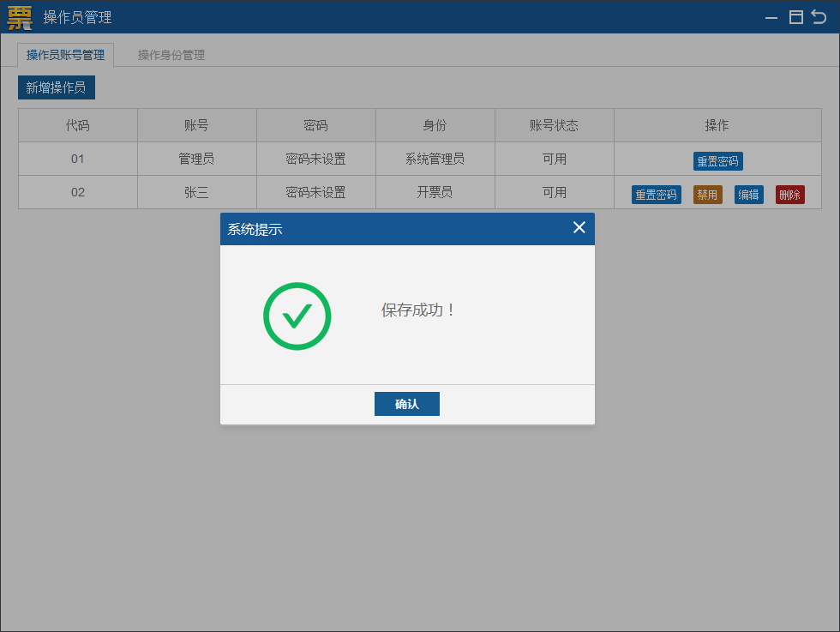Click the 管理员 account name cell
This screenshot has height=632, width=840.
[x=196, y=159]
